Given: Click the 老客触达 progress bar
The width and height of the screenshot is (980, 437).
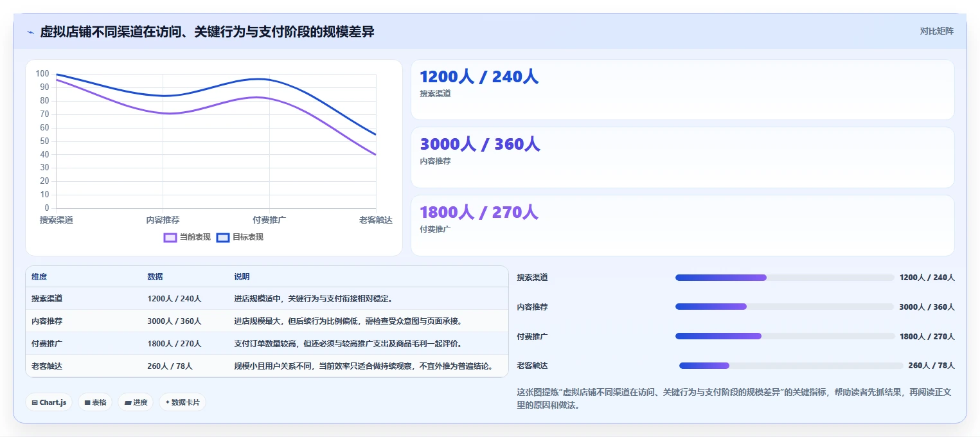Looking at the screenshot, I should pos(791,366).
